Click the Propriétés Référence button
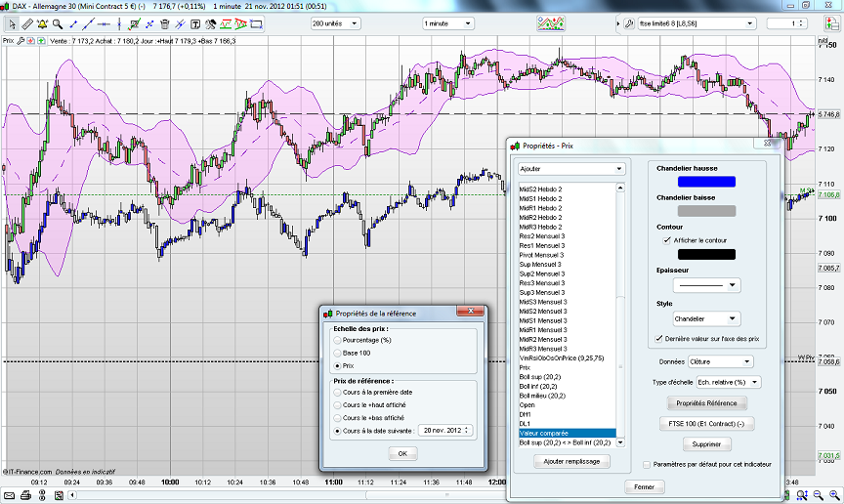The image size is (844, 504). pyautogui.click(x=706, y=402)
